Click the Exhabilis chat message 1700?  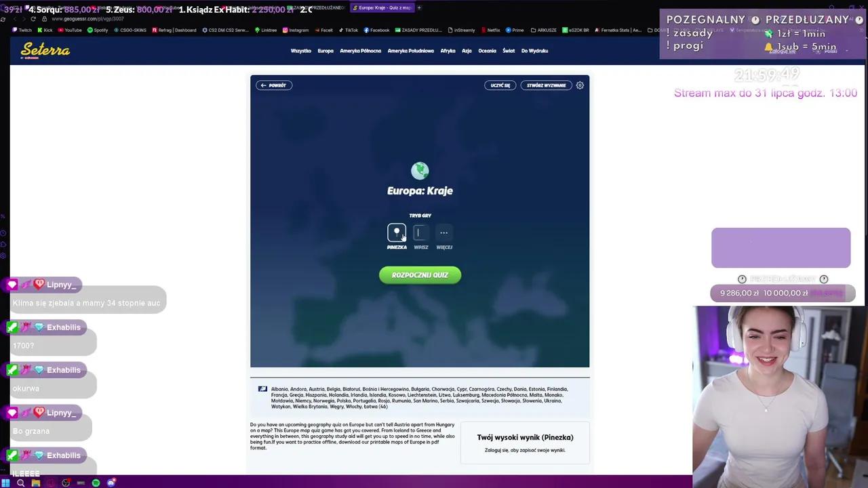click(23, 346)
